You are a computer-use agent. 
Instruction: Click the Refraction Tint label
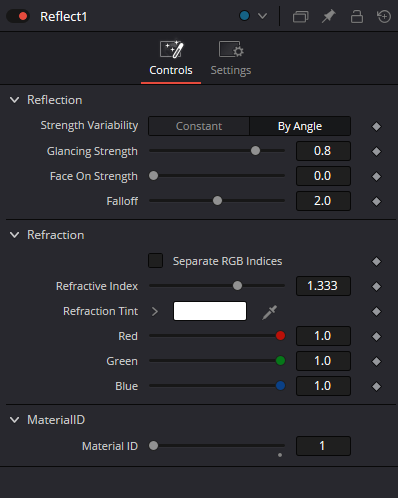tap(100, 311)
